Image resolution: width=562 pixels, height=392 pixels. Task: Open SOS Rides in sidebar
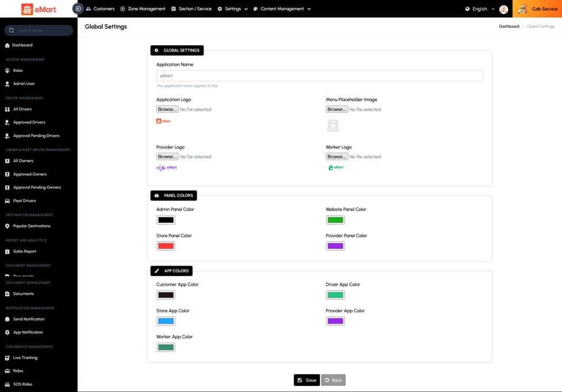tap(22, 384)
